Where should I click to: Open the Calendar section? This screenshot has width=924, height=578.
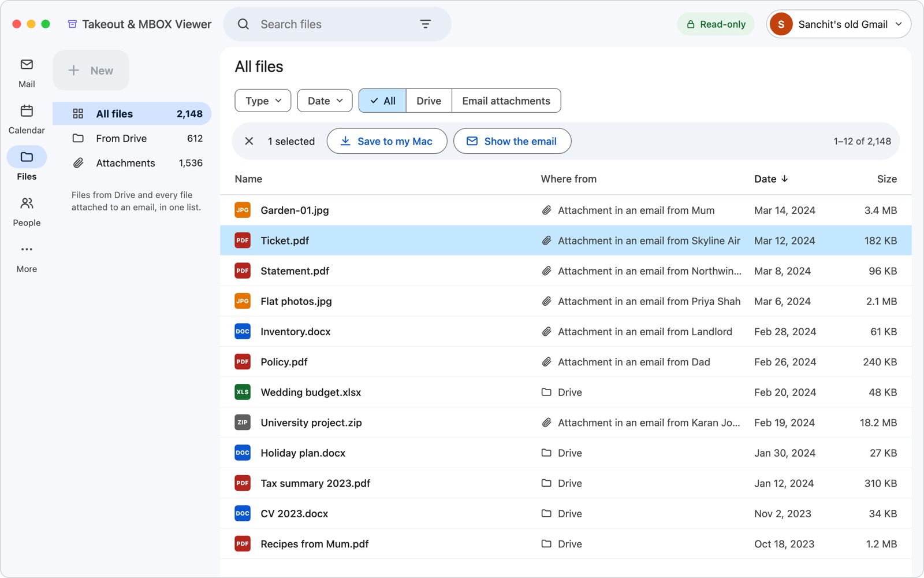click(27, 119)
